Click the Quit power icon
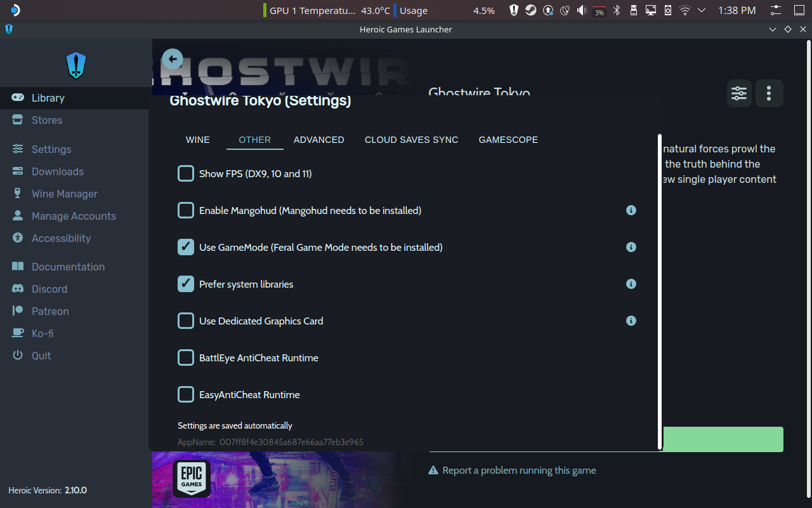The width and height of the screenshot is (812, 508). click(18, 356)
